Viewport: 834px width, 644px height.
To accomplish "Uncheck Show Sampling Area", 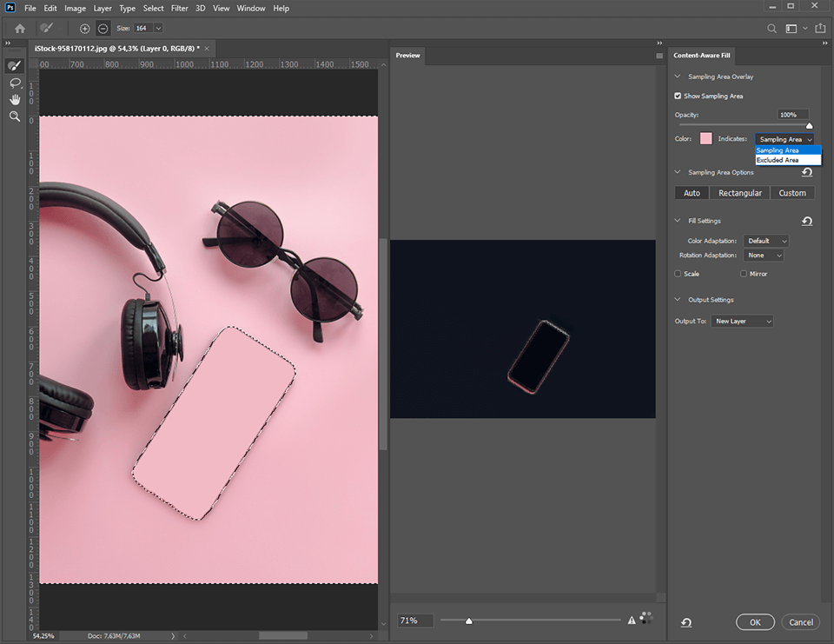I will (x=678, y=96).
